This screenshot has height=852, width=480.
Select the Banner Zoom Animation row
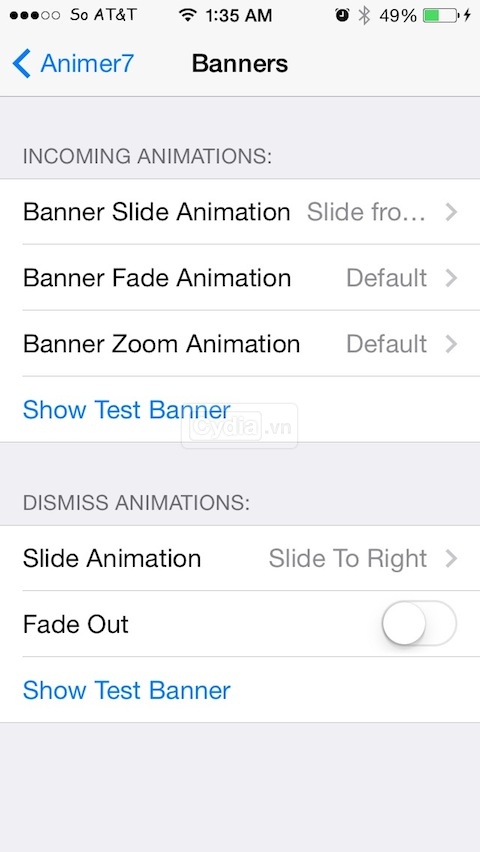pyautogui.click(x=240, y=344)
